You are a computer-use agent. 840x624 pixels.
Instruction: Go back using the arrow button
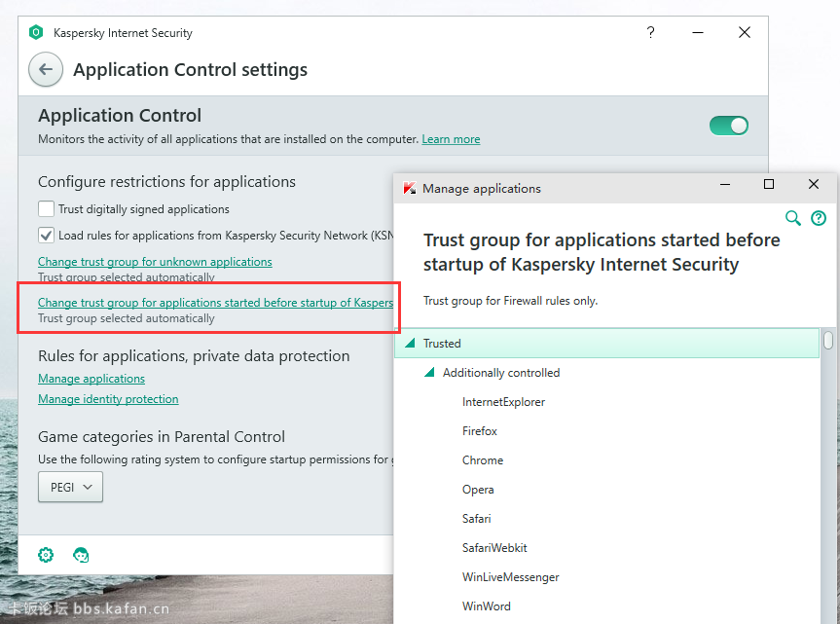pos(46,70)
